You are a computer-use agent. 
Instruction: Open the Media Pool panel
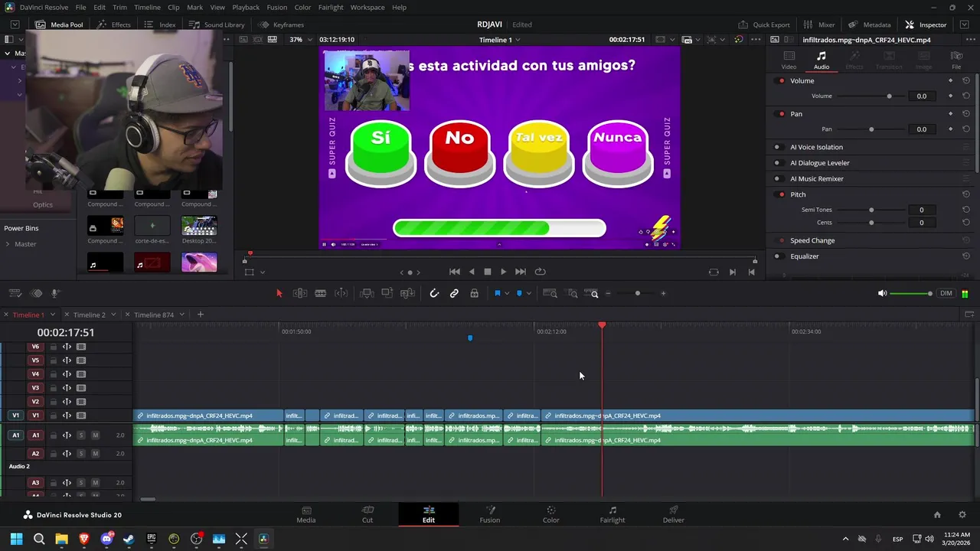coord(59,24)
